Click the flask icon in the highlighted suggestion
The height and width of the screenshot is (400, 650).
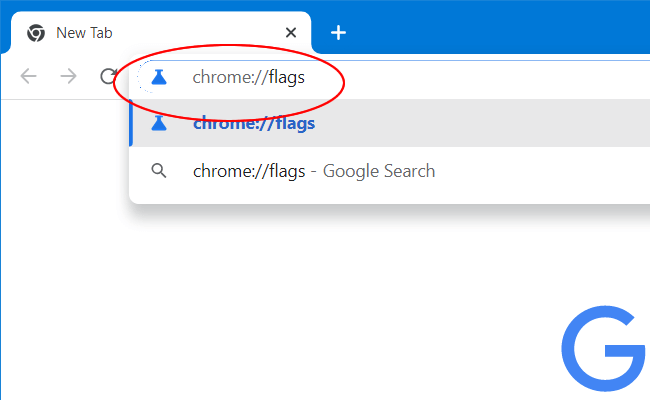tap(158, 124)
